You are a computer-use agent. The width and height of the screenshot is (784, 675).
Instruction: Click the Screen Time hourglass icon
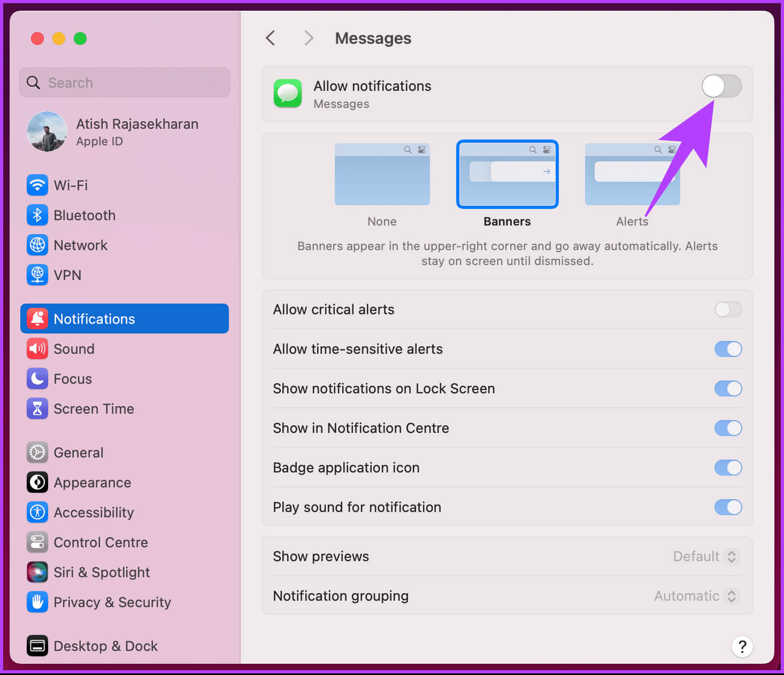point(37,409)
